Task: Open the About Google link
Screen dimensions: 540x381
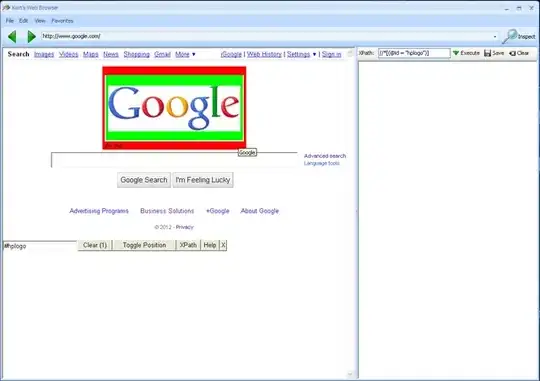Action: tap(260, 211)
